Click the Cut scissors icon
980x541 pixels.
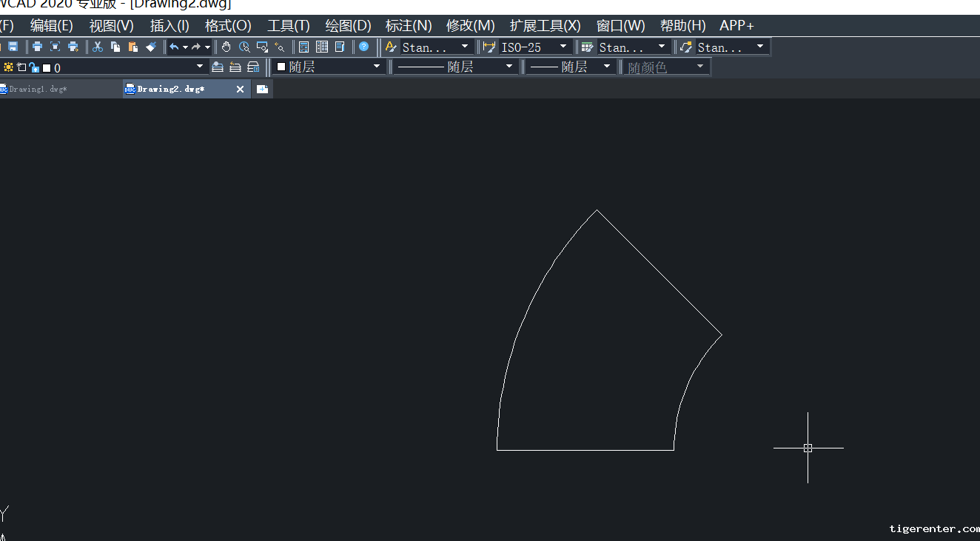[98, 47]
